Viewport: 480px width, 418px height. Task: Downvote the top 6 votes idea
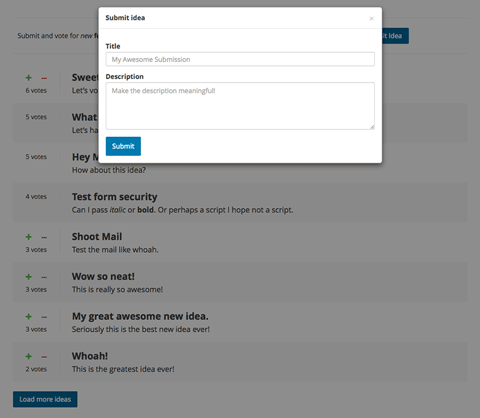click(44, 78)
